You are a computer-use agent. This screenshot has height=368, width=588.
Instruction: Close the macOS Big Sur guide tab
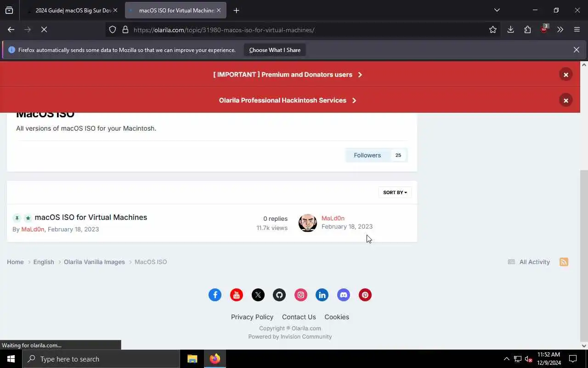(115, 10)
